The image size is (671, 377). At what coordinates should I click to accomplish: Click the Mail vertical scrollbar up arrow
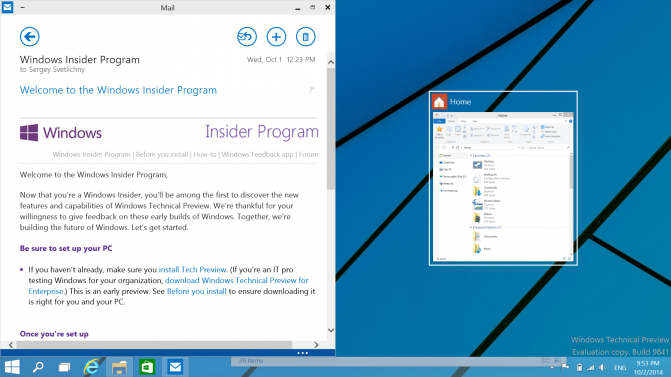[x=331, y=62]
